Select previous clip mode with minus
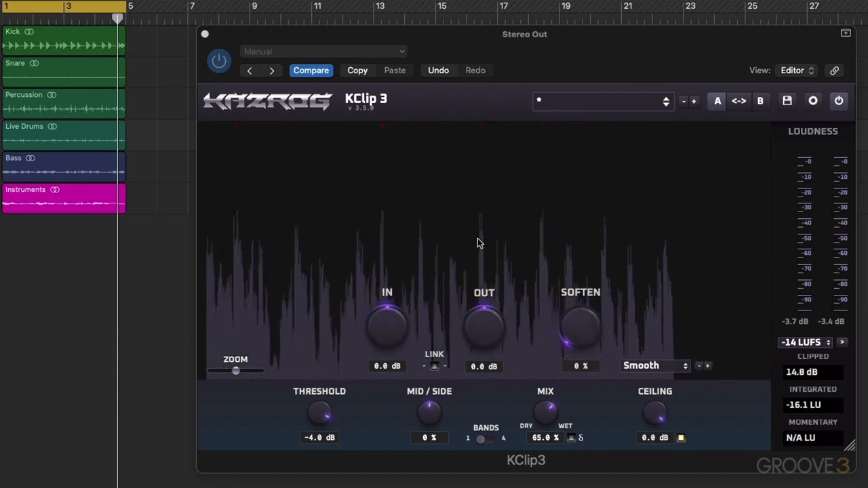Viewport: 868px width, 488px height. pos(699,366)
